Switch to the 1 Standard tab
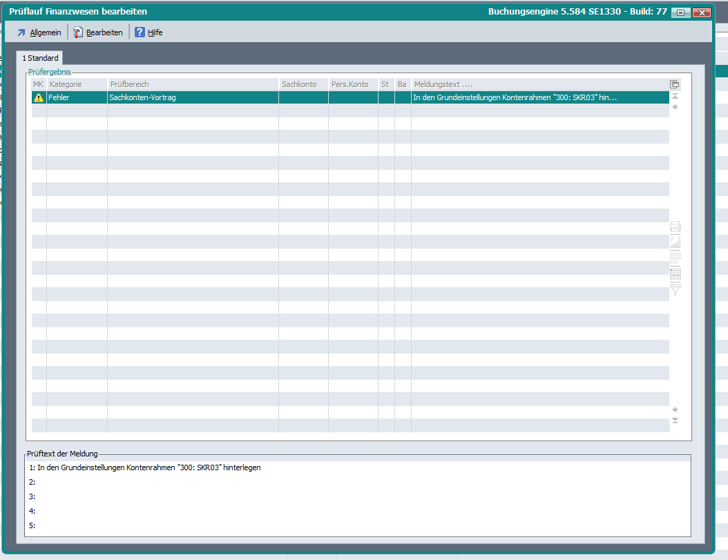 (40, 58)
